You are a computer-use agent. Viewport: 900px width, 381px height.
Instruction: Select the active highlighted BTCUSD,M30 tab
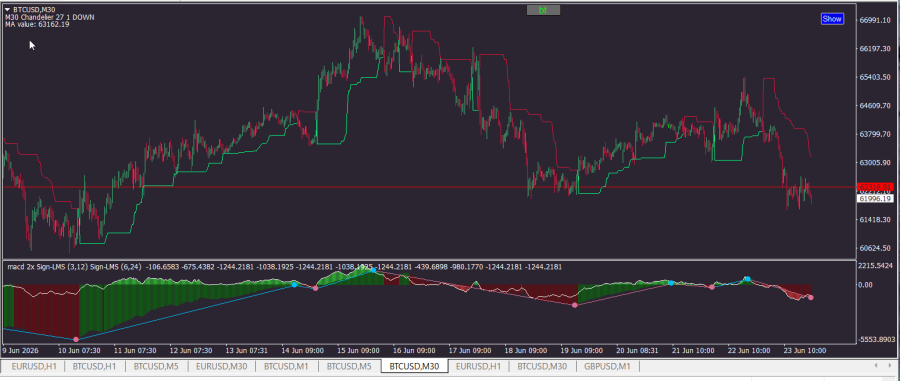pos(414,366)
